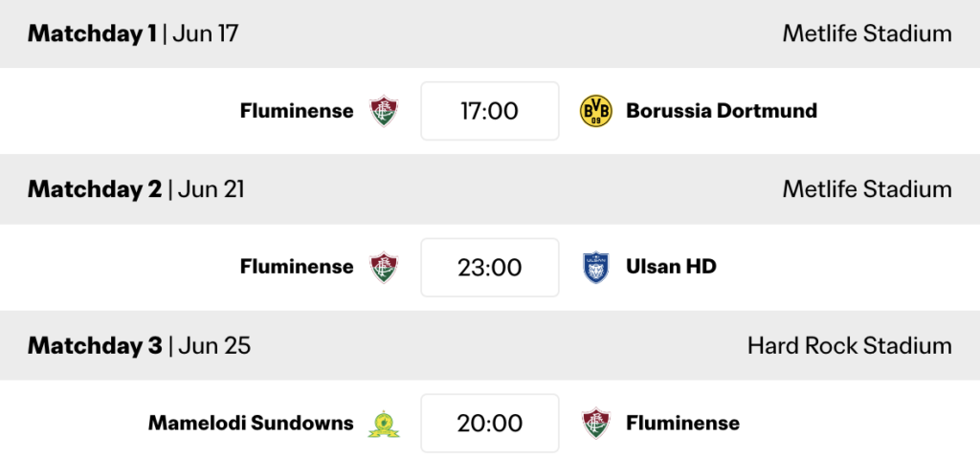Click Fluminense team name in Matchday 1
This screenshot has width=980, height=458.
click(297, 111)
